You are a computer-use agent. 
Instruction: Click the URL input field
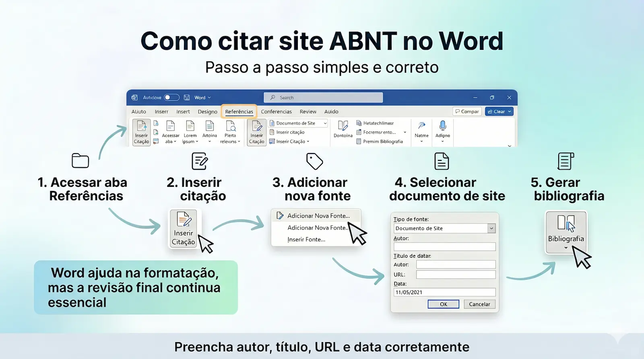tap(456, 275)
